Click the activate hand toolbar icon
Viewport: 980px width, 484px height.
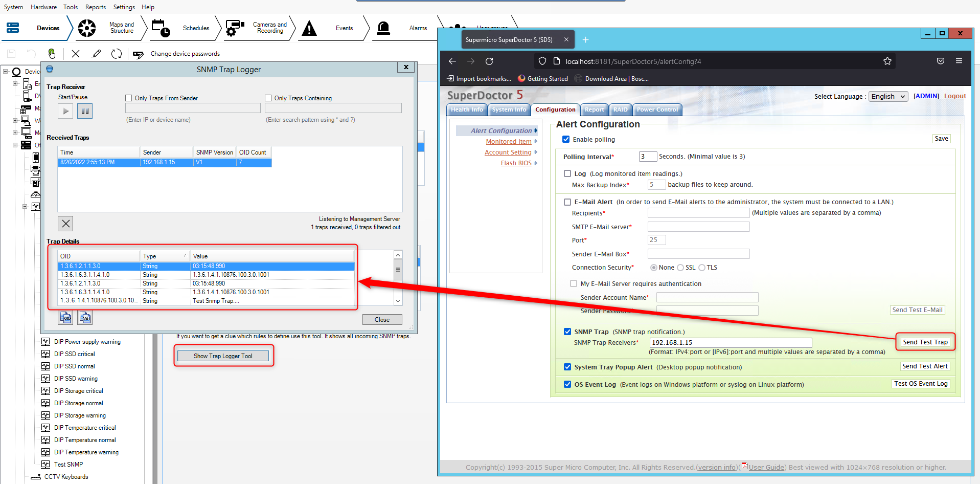click(52, 54)
